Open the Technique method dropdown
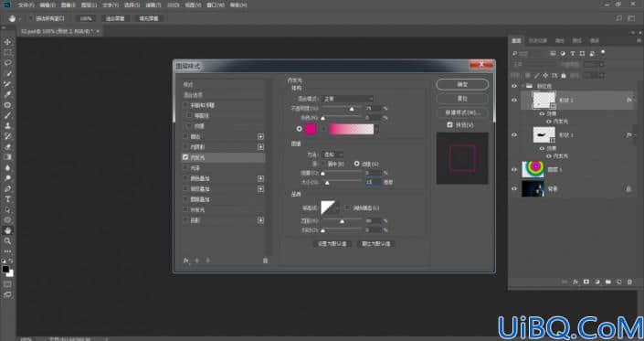The image size is (644, 341). coord(333,155)
